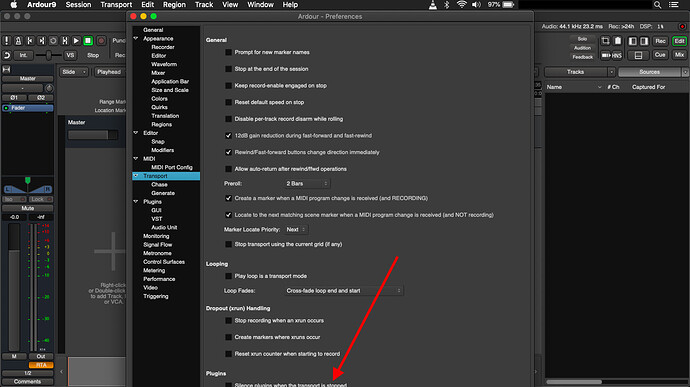Open Spotlight search in the menu bar
Viewport: 690px width, 387px height.
click(657, 5)
